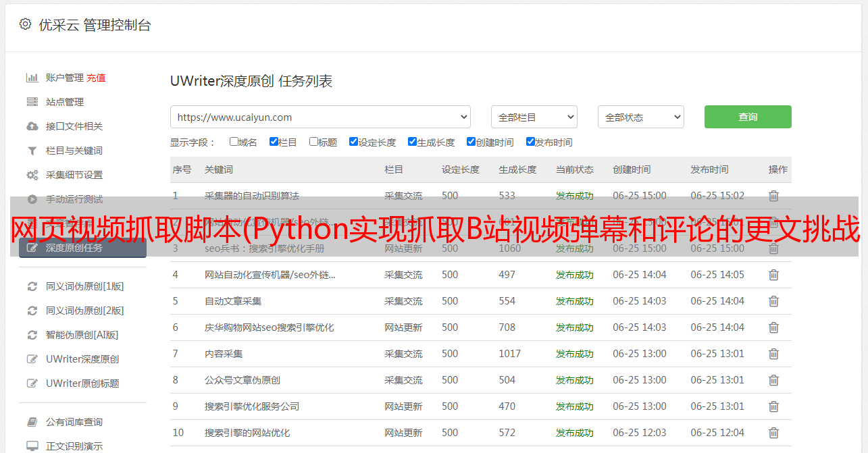Toggle the 标题 field checkbox
This screenshot has width=868, height=453.
[x=313, y=142]
